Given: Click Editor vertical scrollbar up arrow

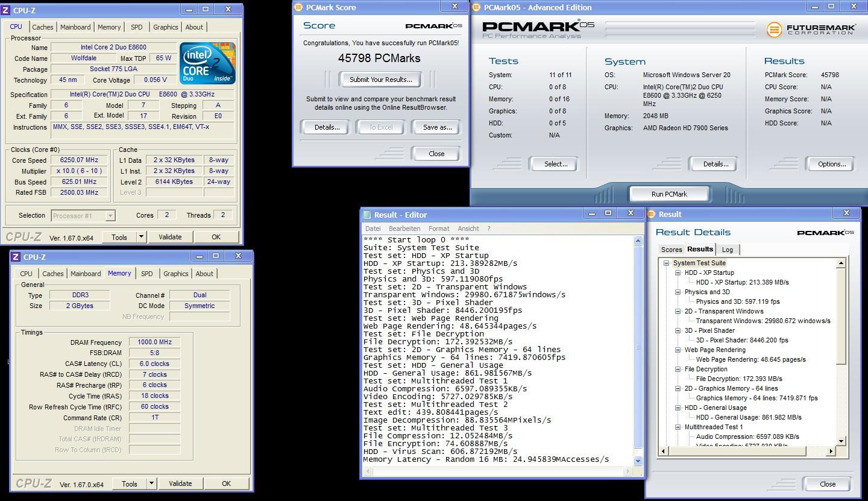Looking at the screenshot, I should tap(638, 241).
